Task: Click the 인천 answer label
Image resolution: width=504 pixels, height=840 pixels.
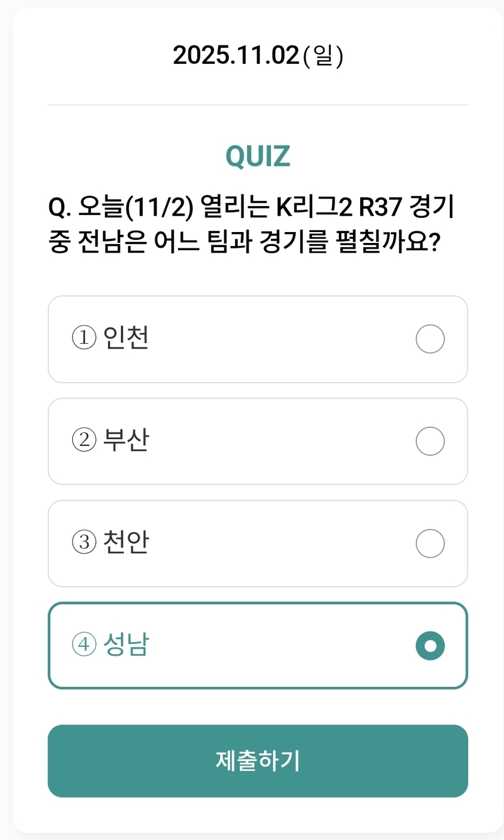Action: point(126,338)
